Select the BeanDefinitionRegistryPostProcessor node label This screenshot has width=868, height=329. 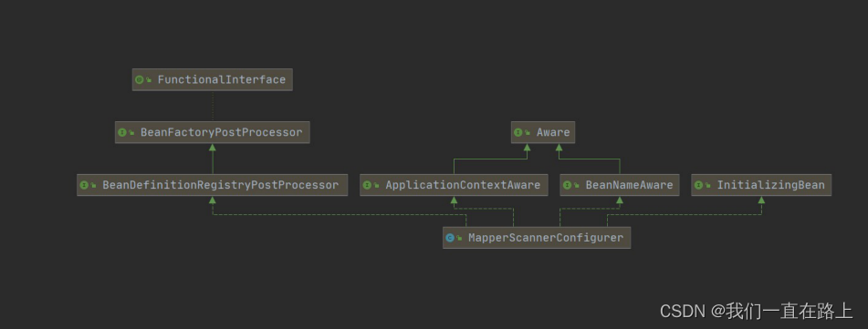[220, 185]
